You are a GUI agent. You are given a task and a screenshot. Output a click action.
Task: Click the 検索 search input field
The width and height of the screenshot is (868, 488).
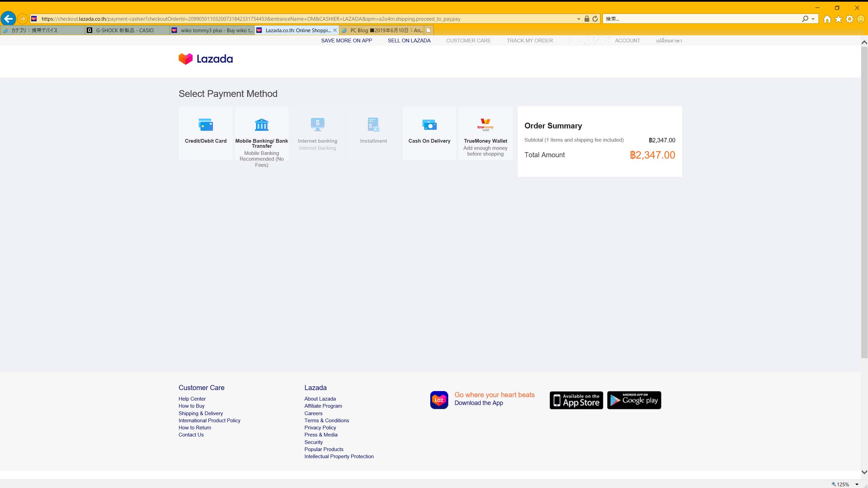click(x=702, y=19)
